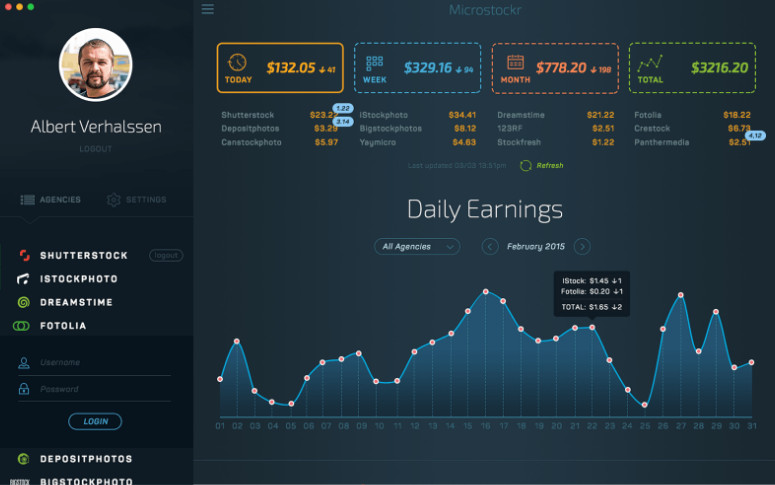This screenshot has width=775, height=485.
Task: Select the Month earnings card
Action: click(555, 68)
